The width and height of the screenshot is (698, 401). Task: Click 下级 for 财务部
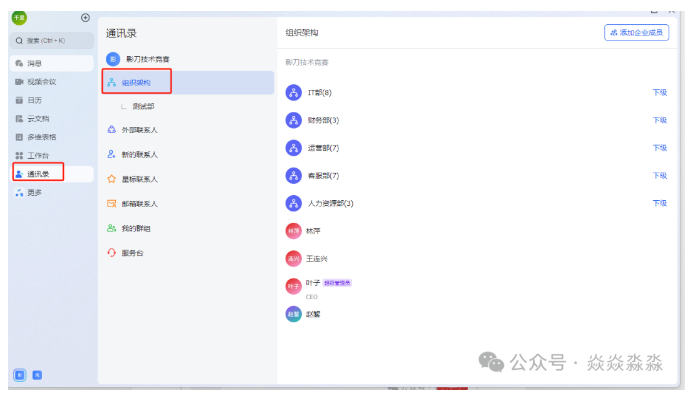coord(659,120)
